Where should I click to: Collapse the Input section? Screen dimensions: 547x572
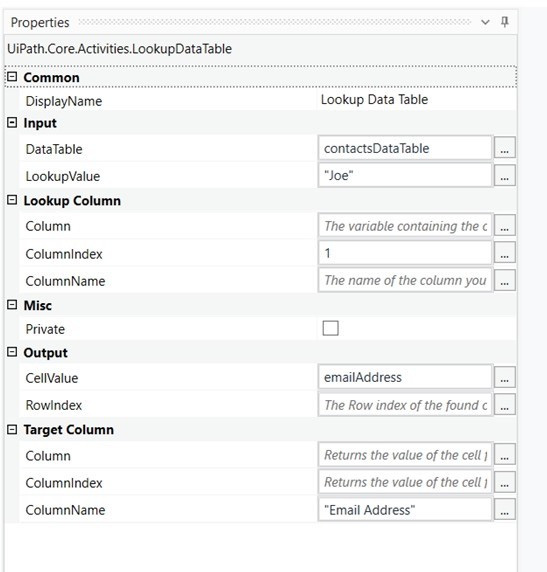pos(12,123)
